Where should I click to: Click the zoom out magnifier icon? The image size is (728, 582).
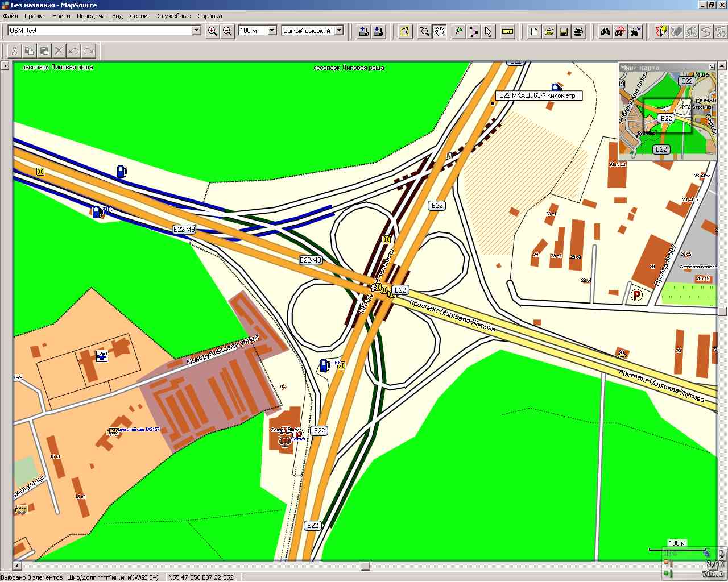[x=227, y=31]
